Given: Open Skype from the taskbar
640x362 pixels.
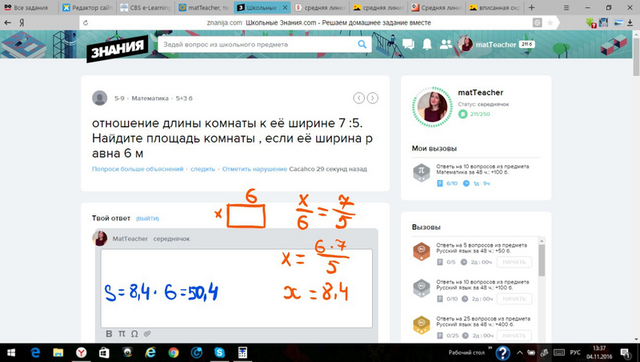Looking at the screenshot, I should [x=220, y=353].
